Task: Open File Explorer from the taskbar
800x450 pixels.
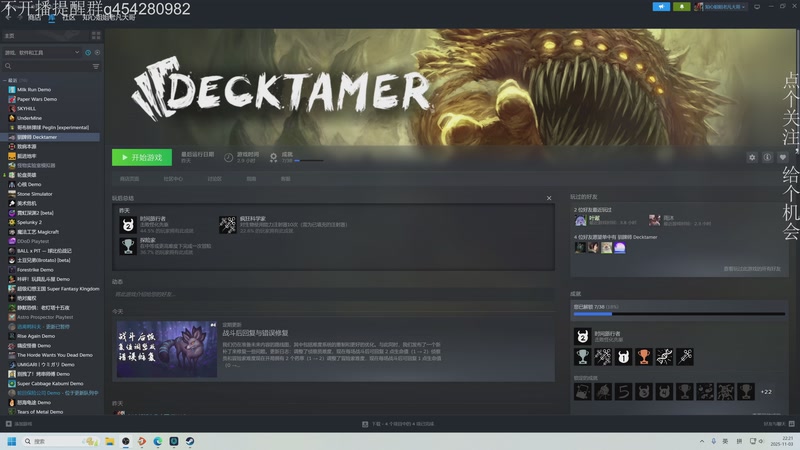Action: [110, 441]
